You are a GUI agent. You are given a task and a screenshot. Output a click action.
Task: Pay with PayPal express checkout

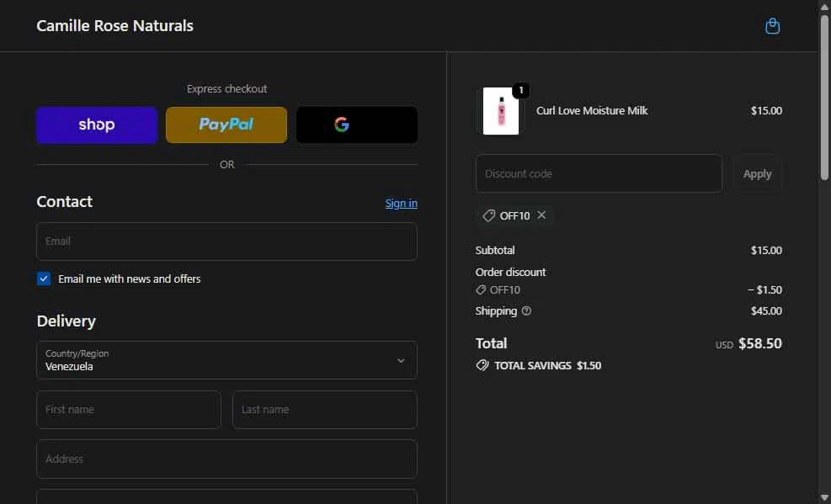226,125
